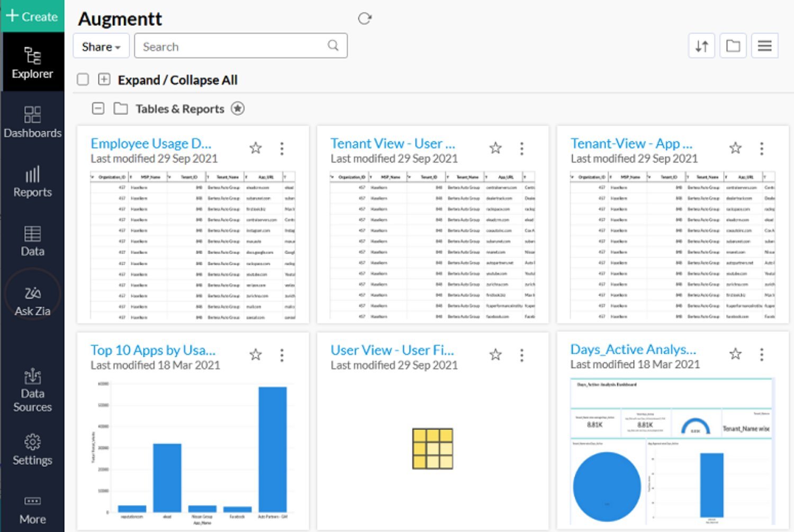
Task: Favorite the Tenant-View - App ... card
Action: click(735, 148)
